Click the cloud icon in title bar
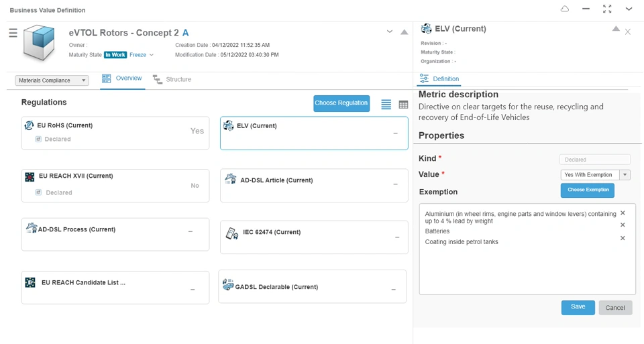Image resolution: width=644 pixels, height=344 pixels. (564, 9)
